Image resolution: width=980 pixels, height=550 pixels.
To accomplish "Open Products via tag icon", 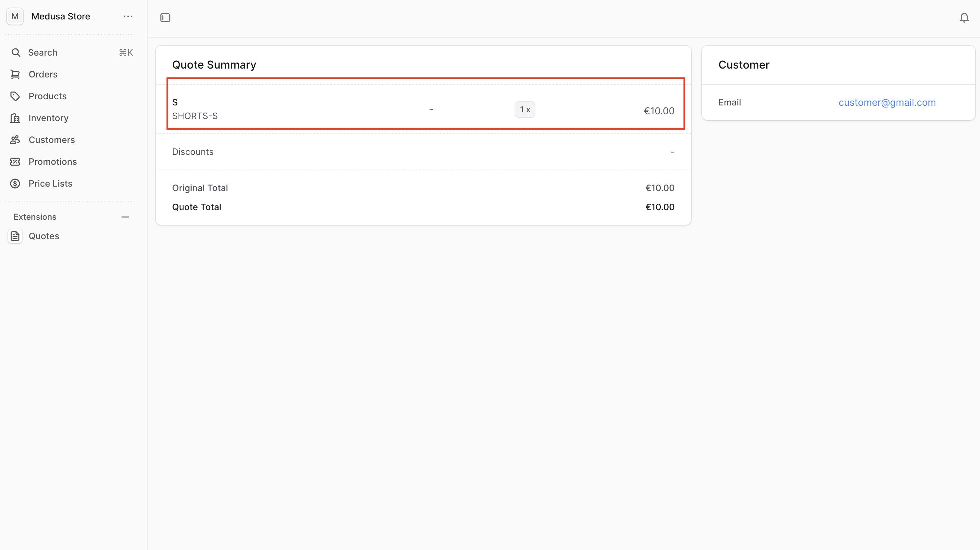I will coord(15,96).
